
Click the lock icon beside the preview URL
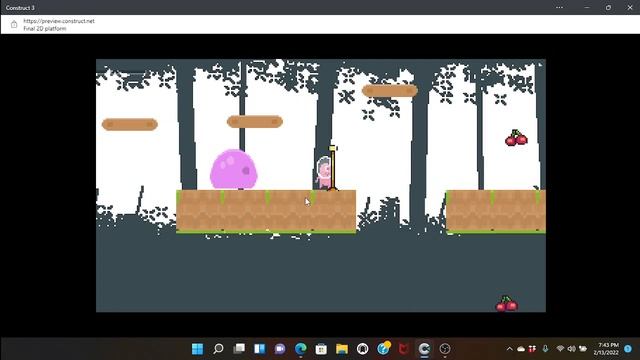click(x=14, y=24)
